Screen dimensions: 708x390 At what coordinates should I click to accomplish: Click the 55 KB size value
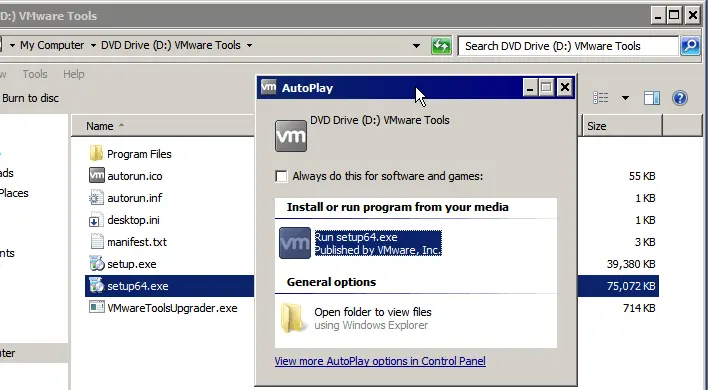[642, 176]
